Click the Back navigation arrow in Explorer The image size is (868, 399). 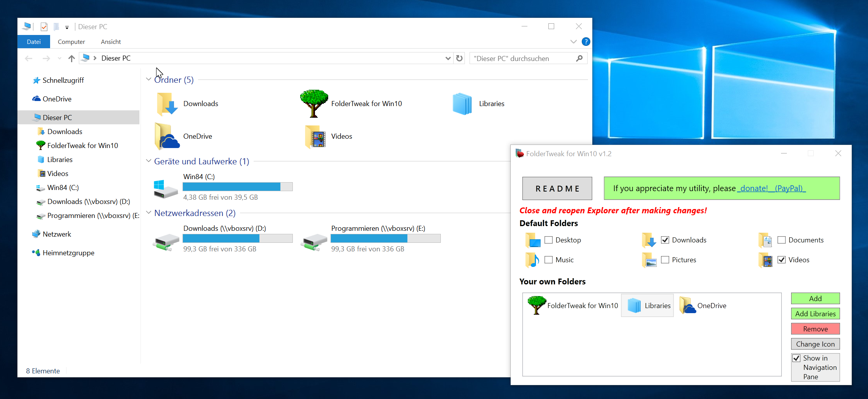tap(28, 58)
